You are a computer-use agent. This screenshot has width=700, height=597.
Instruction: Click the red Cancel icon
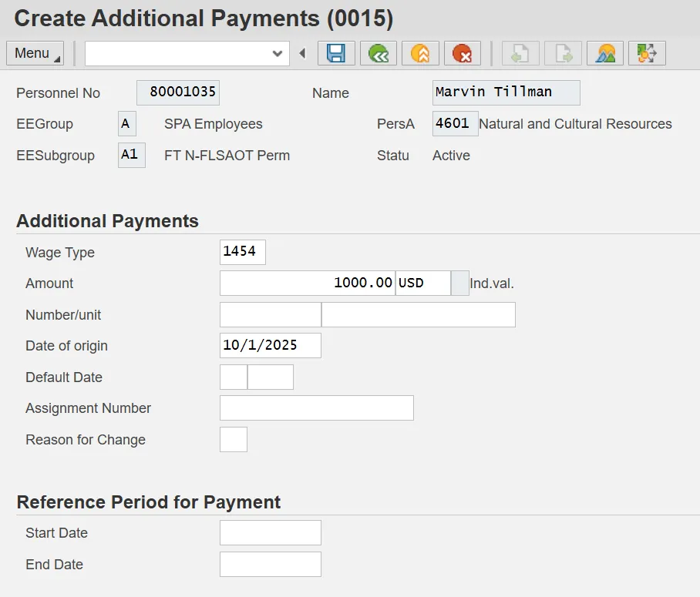tap(462, 53)
